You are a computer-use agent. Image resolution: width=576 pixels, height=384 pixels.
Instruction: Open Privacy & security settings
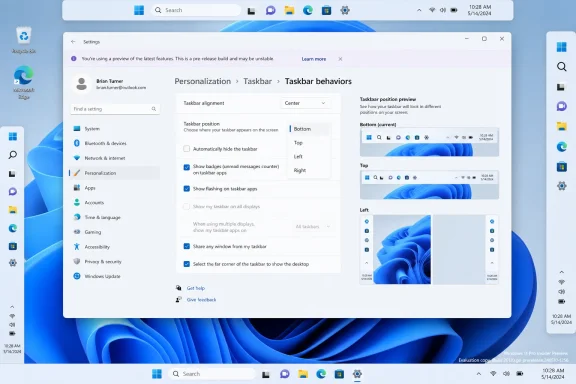pyautogui.click(x=115, y=262)
